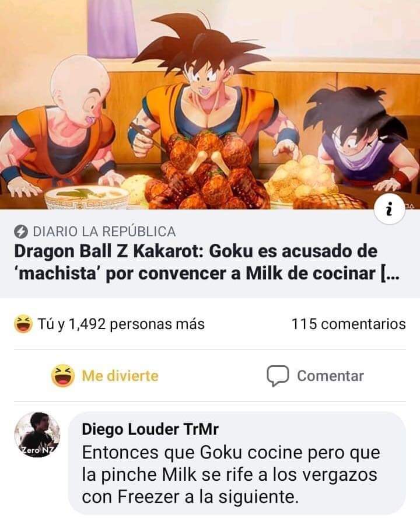Open Diego Louder TrMr profile name
Viewport: 420px width, 521px height.
[x=150, y=429]
